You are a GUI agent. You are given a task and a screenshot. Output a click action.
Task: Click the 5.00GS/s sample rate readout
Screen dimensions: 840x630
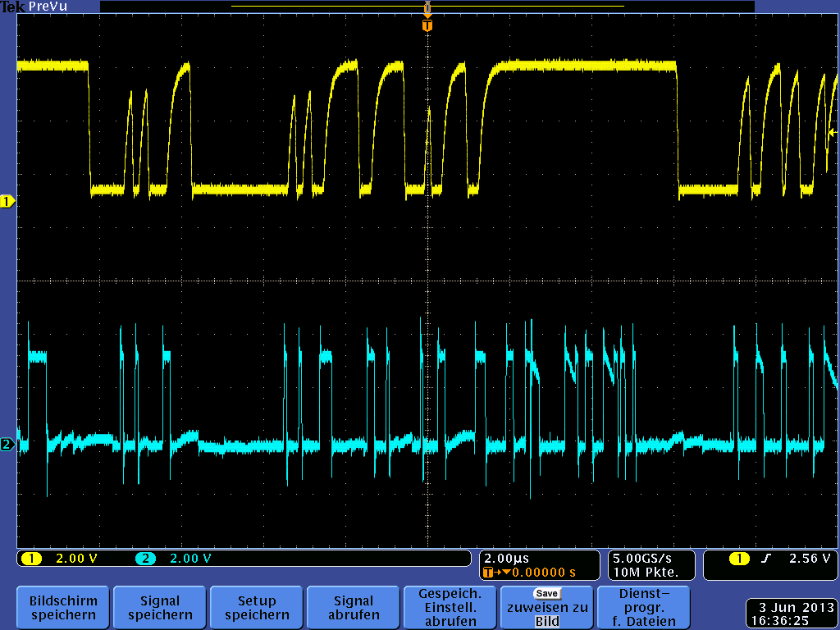(x=641, y=558)
